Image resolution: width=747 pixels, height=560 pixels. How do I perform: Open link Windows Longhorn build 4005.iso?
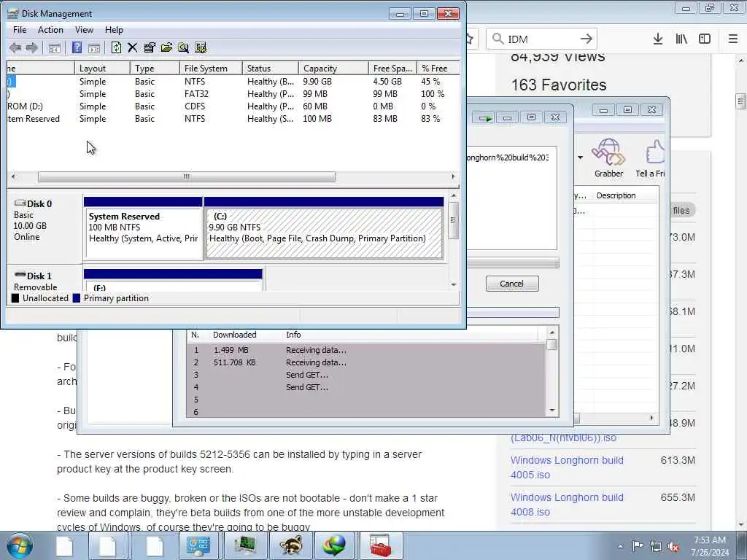click(567, 467)
